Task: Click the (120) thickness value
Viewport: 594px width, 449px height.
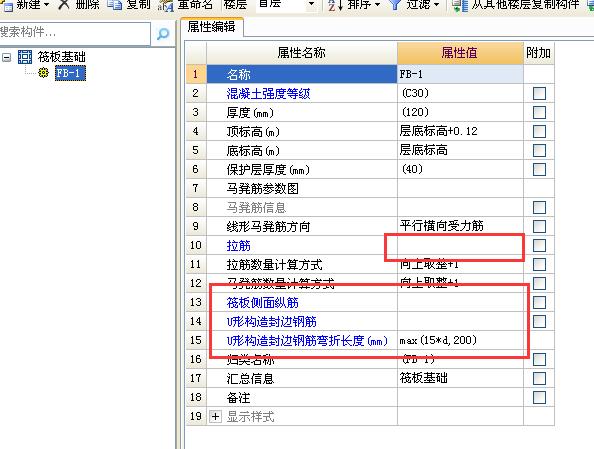Action: [460, 112]
